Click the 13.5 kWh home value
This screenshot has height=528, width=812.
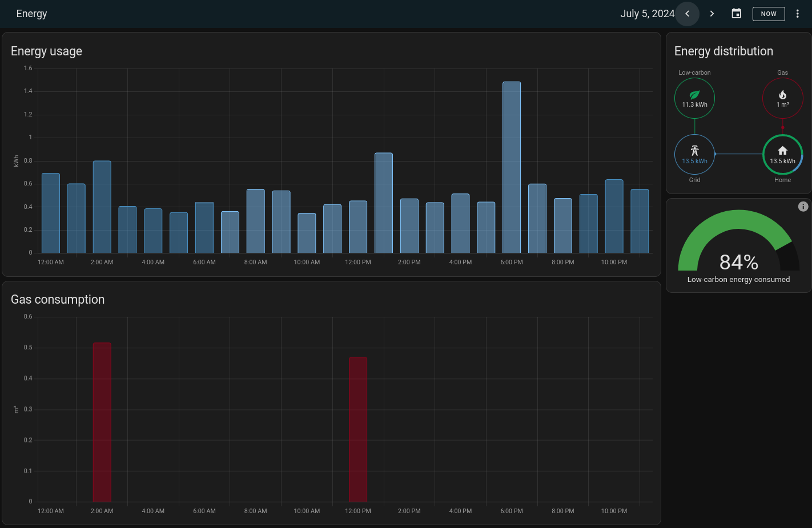tap(782, 161)
